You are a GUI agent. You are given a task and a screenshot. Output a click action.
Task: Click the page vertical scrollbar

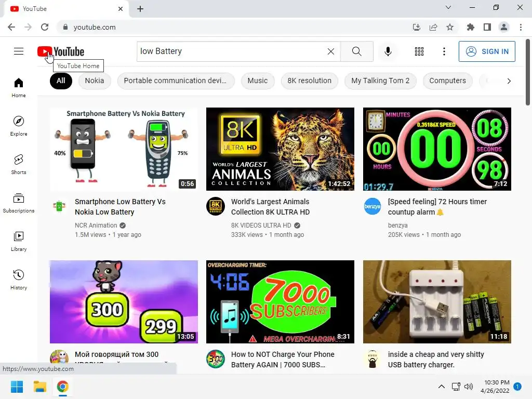(528, 72)
